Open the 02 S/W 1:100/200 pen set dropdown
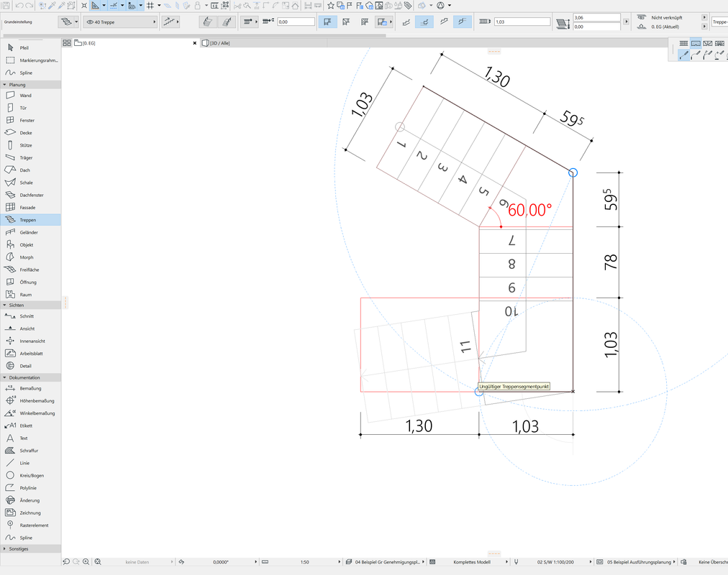The image size is (728, 575). pyautogui.click(x=556, y=562)
